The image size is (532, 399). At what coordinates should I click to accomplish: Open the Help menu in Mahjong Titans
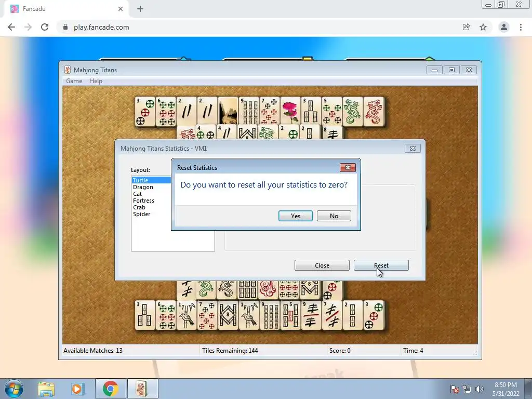coord(96,81)
